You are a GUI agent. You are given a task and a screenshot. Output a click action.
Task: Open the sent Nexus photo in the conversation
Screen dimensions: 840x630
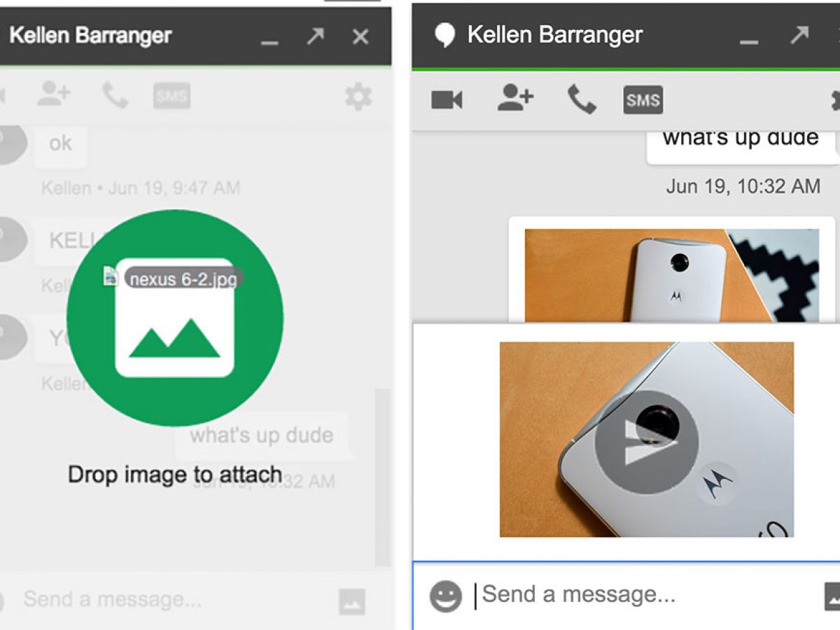coord(671,275)
